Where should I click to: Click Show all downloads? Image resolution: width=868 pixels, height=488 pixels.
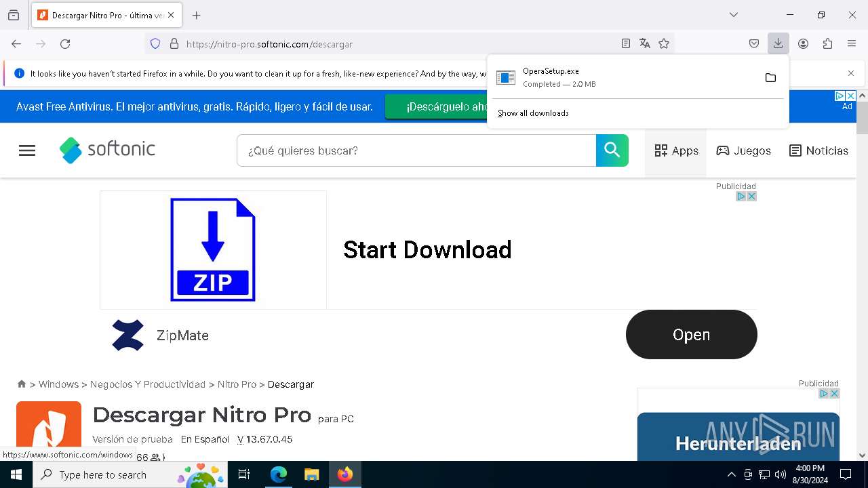click(x=533, y=113)
